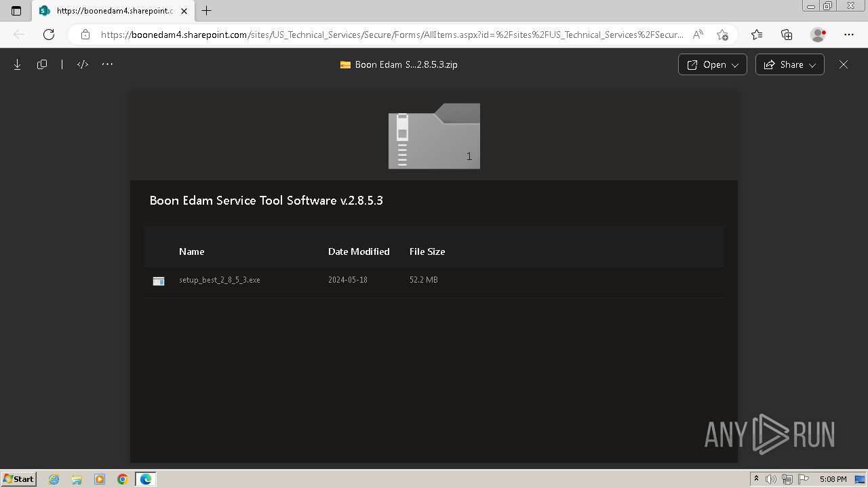Close the file preview with the X
The image size is (868, 488).
[844, 64]
